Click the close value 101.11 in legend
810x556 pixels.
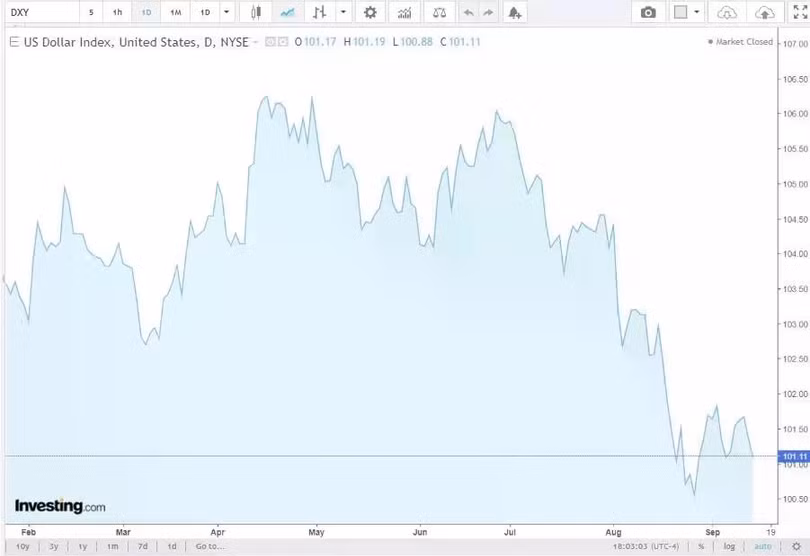[464, 42]
